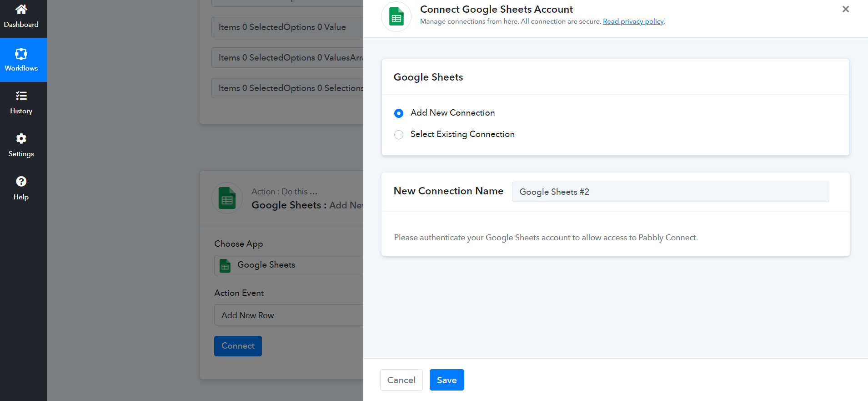This screenshot has width=868, height=401.
Task: Click the Google Sheets icon in Choose App field
Action: pyautogui.click(x=225, y=265)
